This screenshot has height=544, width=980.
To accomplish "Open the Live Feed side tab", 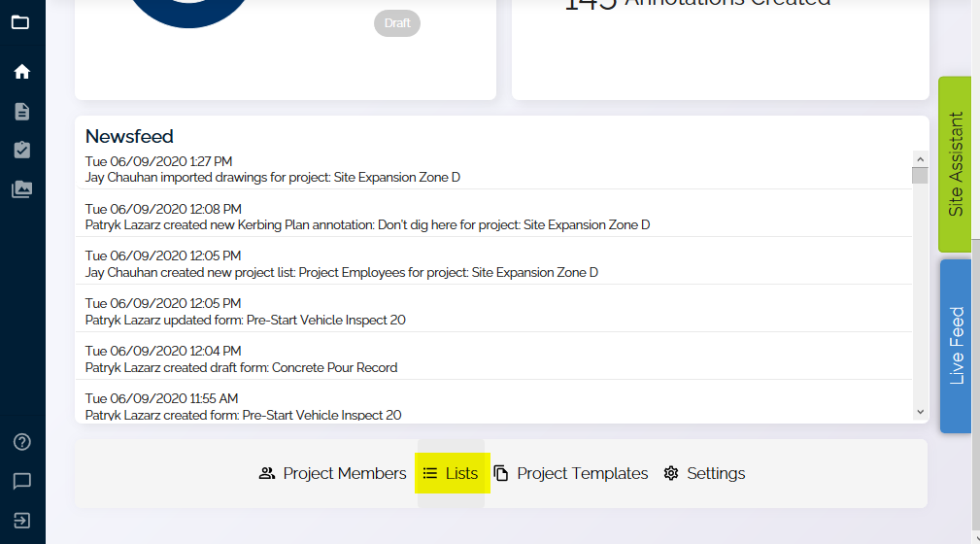I will pyautogui.click(x=956, y=346).
